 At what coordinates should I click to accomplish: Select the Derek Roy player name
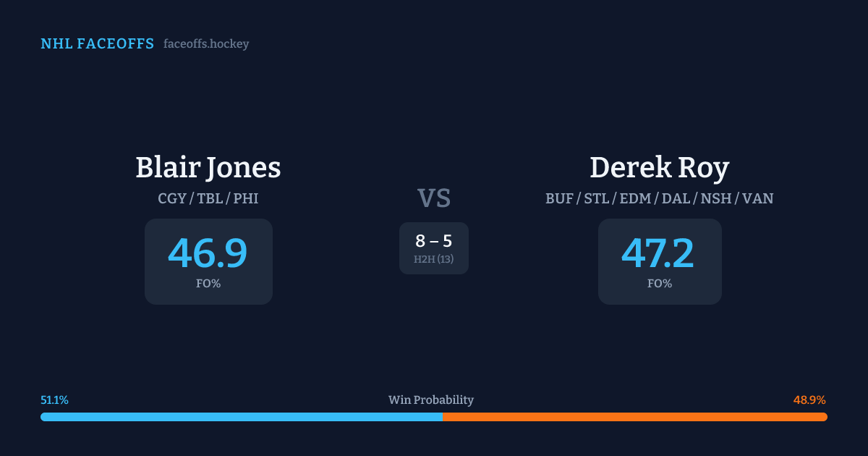click(x=659, y=168)
